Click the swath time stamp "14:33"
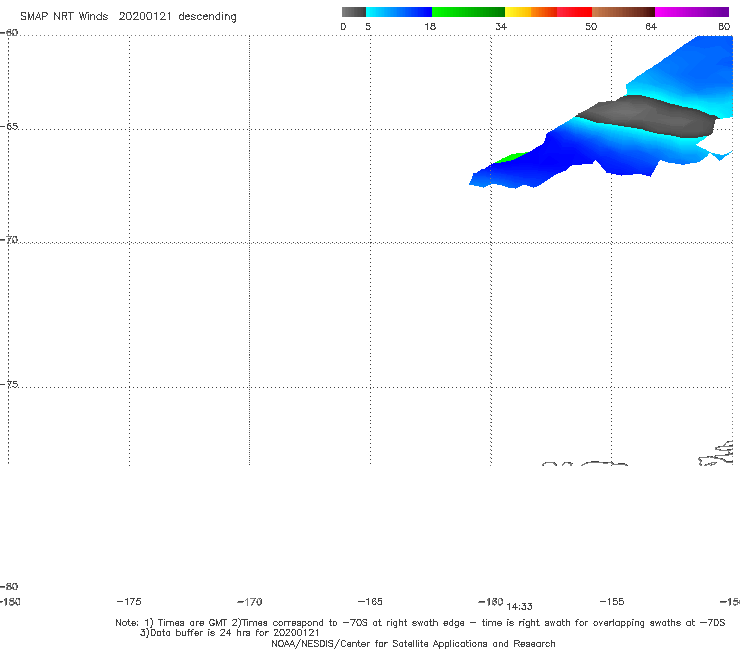This screenshot has height=650, width=740. click(519, 607)
